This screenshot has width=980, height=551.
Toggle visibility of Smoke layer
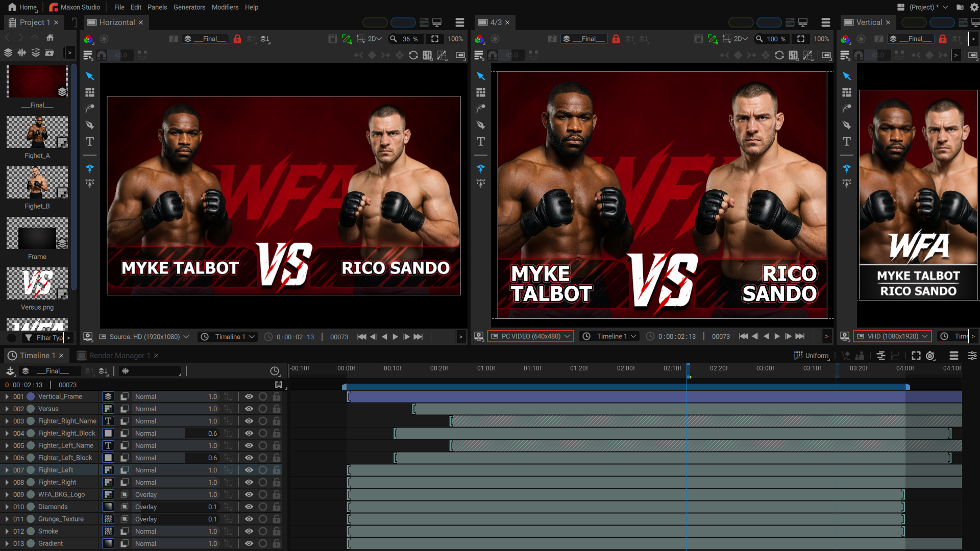[x=249, y=531]
